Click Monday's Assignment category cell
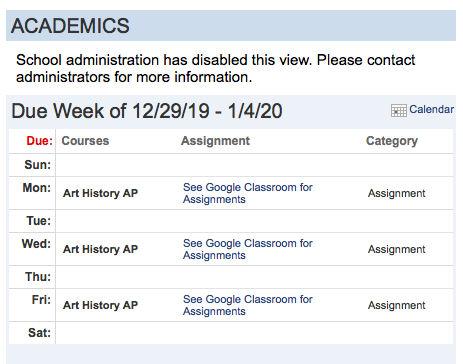 coord(397,193)
